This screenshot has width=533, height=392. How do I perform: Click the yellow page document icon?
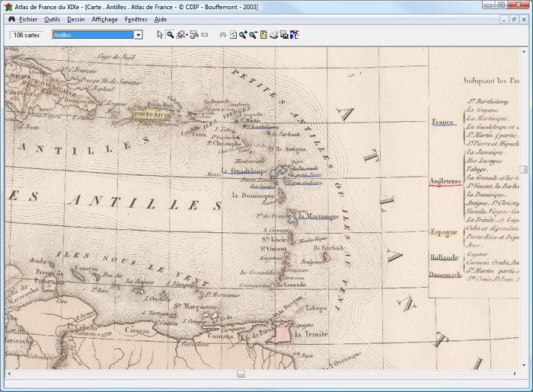[x=263, y=35]
